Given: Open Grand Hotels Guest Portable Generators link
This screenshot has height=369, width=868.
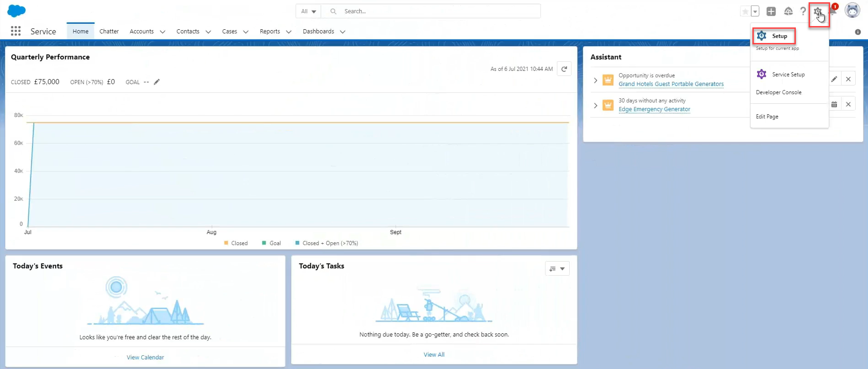Looking at the screenshot, I should pos(671,84).
